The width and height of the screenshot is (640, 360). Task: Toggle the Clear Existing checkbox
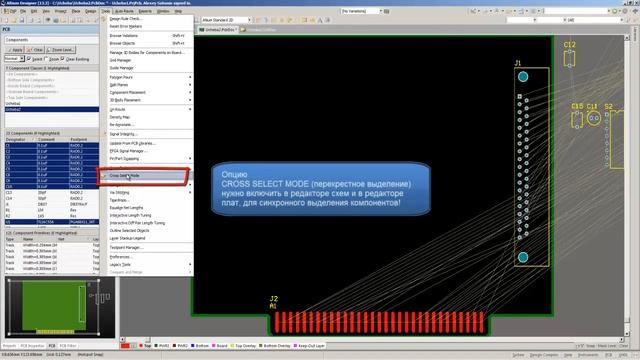coord(62,59)
